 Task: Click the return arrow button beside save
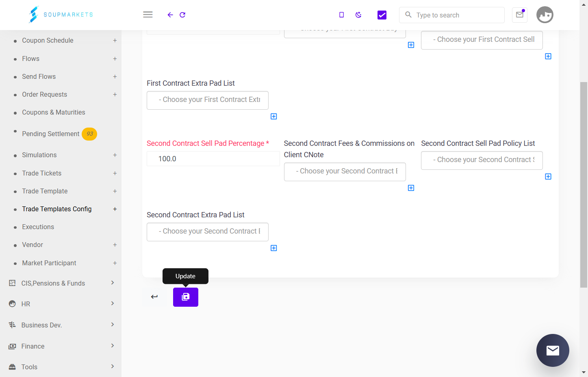point(154,297)
